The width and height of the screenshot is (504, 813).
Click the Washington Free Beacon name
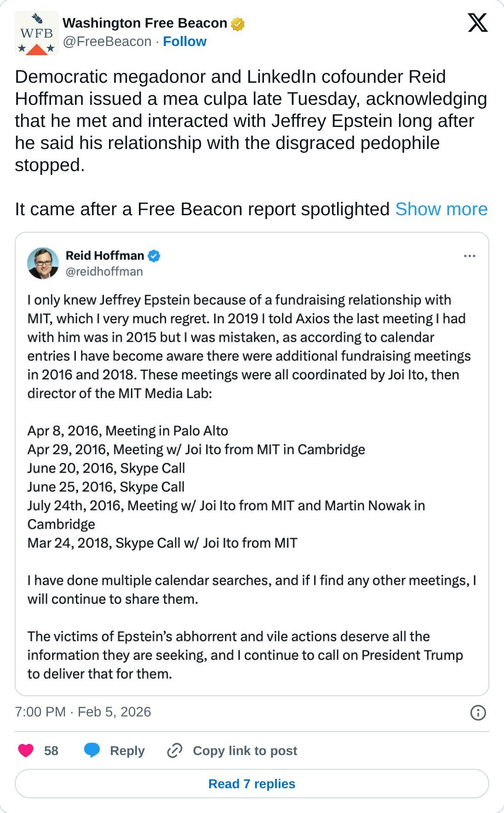tap(145, 23)
